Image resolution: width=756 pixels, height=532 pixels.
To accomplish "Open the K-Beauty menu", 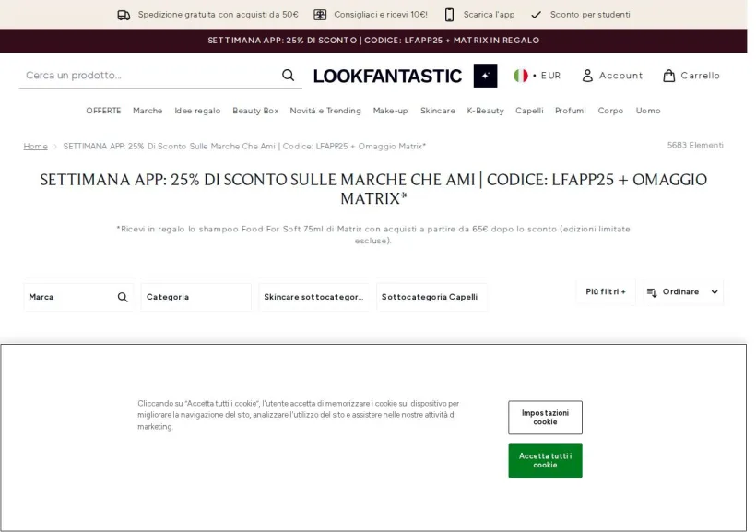I will 485,111.
